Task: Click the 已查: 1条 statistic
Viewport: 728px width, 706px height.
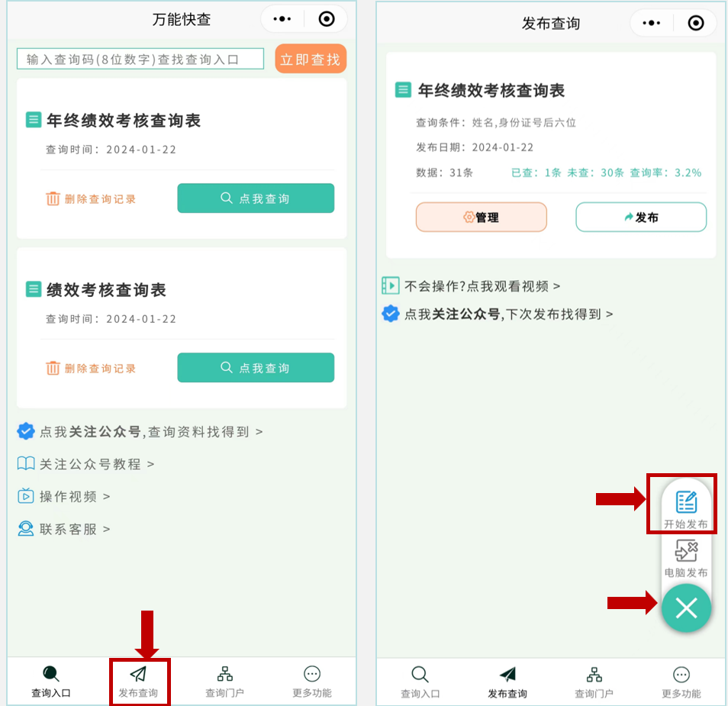Action: tap(536, 172)
